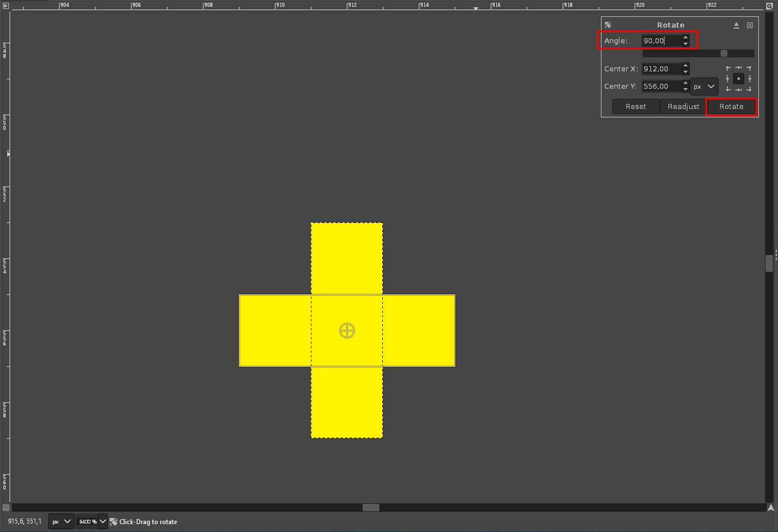
Task: Expand the zoom percentage dropdown
Action: point(103,521)
